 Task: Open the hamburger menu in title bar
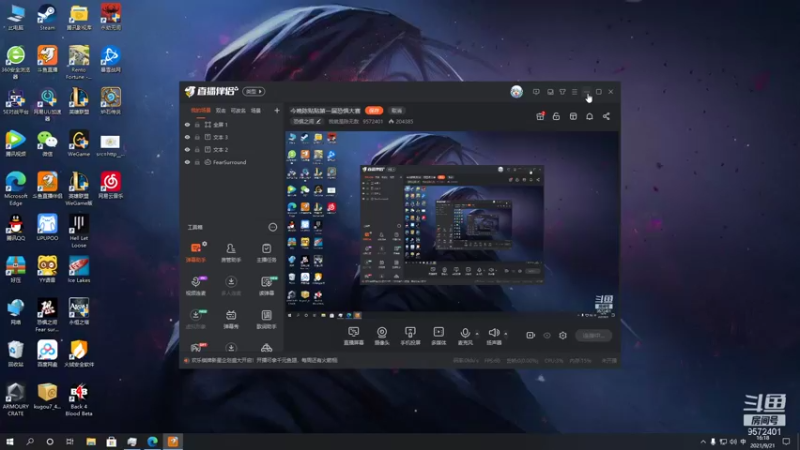click(574, 92)
